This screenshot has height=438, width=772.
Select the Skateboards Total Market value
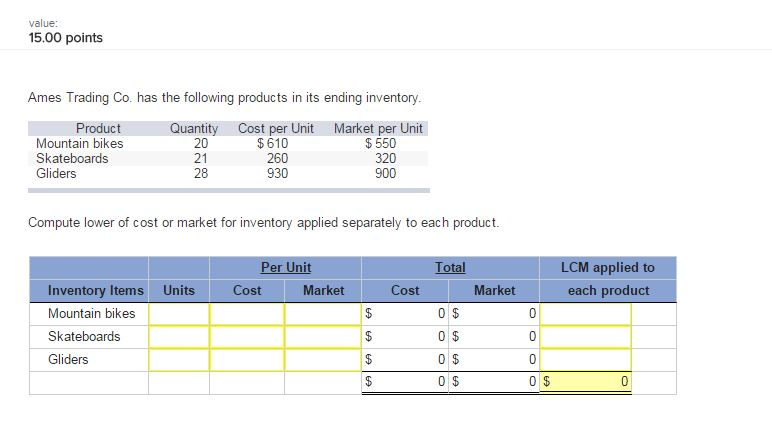point(497,337)
